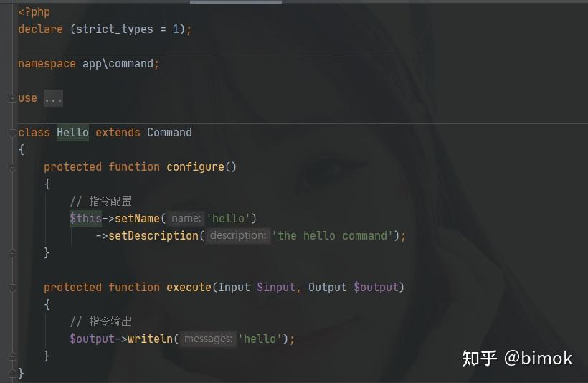
Task: Click the folded '...' imports placeholder
Action: click(x=53, y=99)
